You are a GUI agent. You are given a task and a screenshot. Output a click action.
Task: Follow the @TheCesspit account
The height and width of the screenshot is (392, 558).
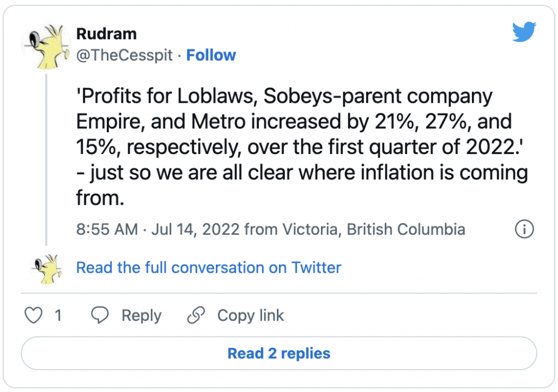coord(211,55)
